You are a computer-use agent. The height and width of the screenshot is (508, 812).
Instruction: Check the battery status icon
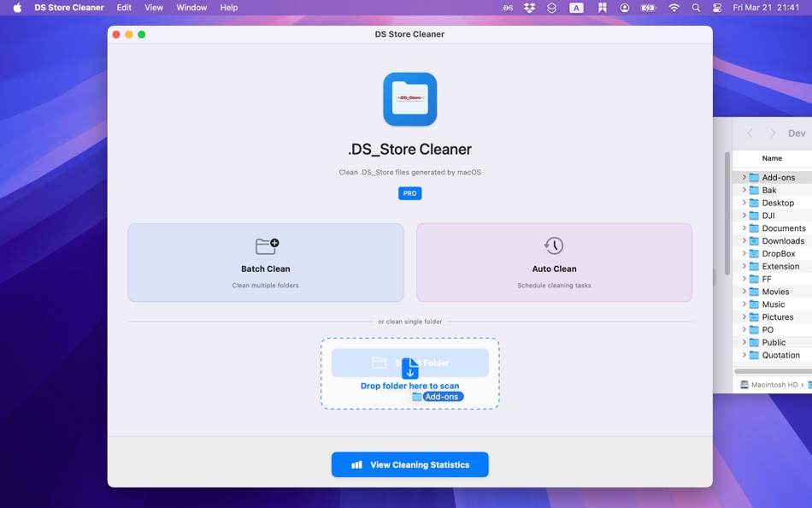tap(649, 8)
